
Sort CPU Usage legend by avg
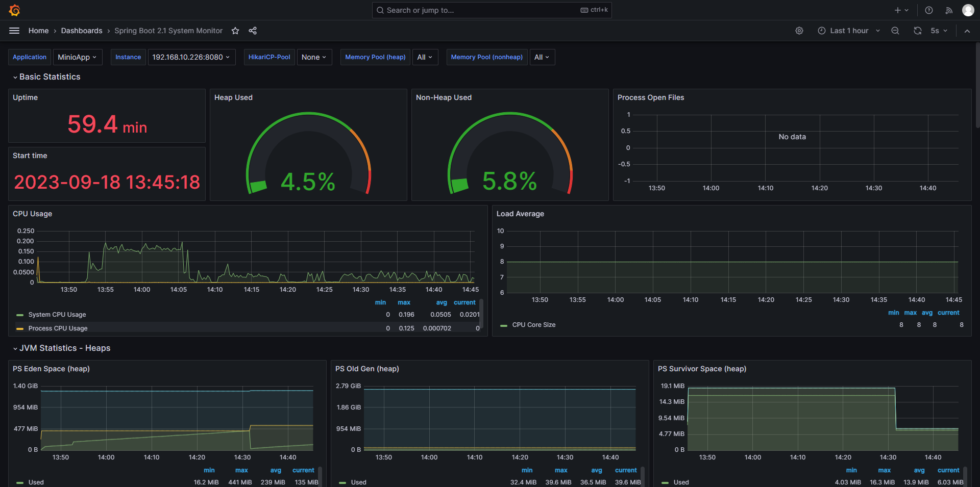pos(442,302)
